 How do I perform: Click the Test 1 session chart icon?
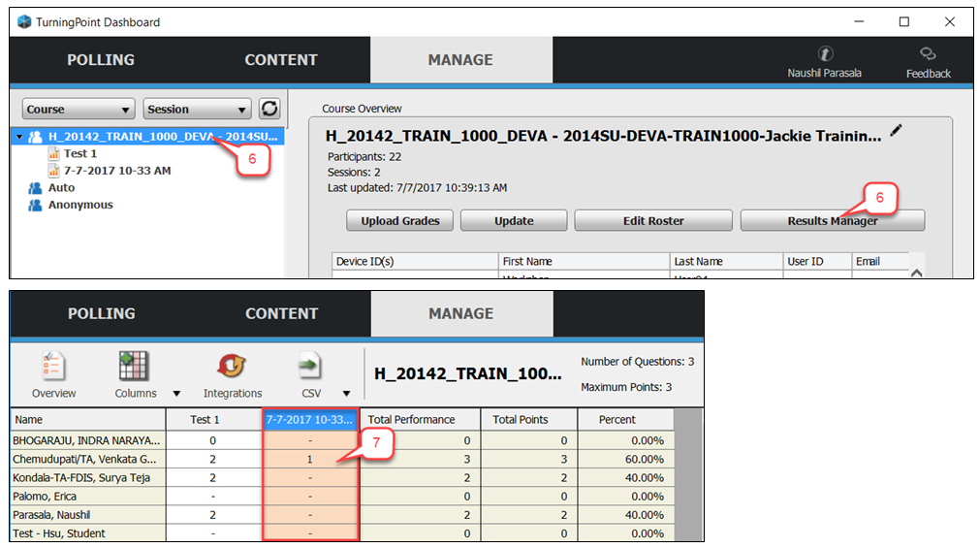click(53, 154)
